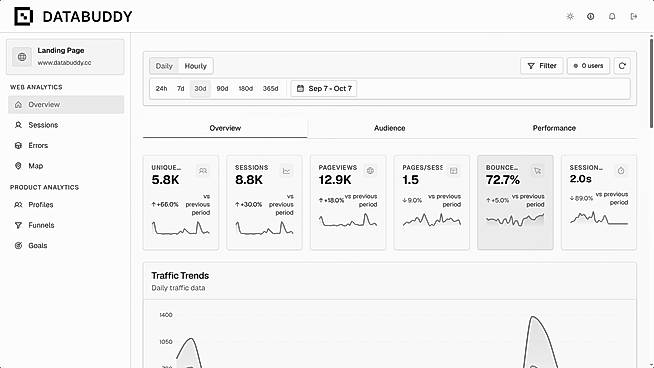This screenshot has width=654, height=368.
Task: Click the calendar icon in date range
Action: [x=300, y=88]
